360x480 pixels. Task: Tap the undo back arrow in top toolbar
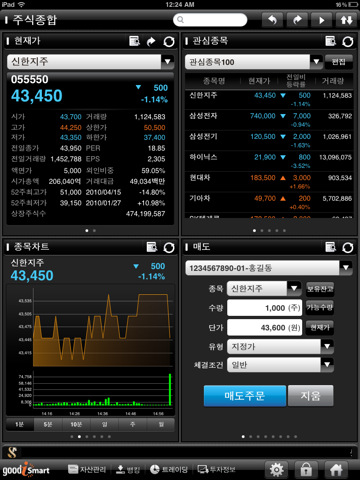(x=272, y=20)
